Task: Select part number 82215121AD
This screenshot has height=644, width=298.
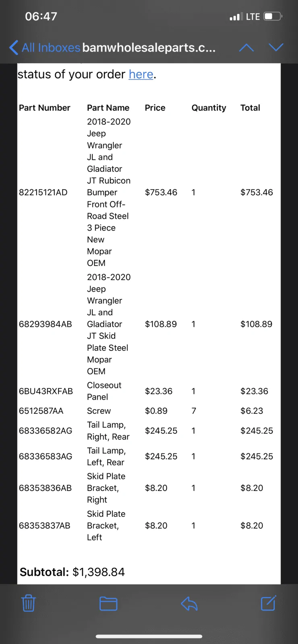Action: pyautogui.click(x=43, y=192)
